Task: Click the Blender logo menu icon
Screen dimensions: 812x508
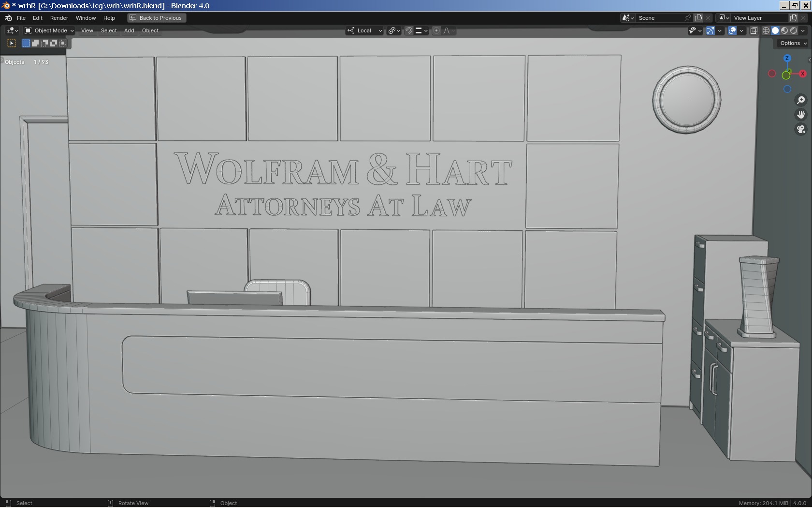Action: click(x=8, y=18)
